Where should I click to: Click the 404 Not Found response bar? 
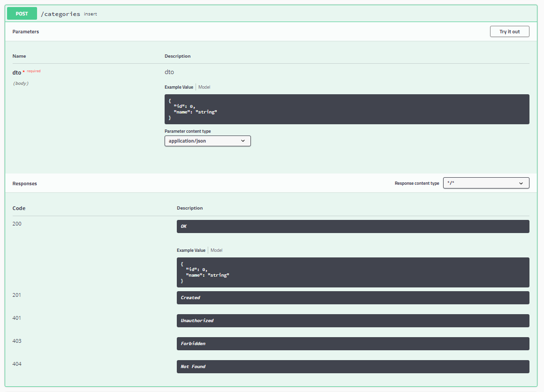coord(353,366)
